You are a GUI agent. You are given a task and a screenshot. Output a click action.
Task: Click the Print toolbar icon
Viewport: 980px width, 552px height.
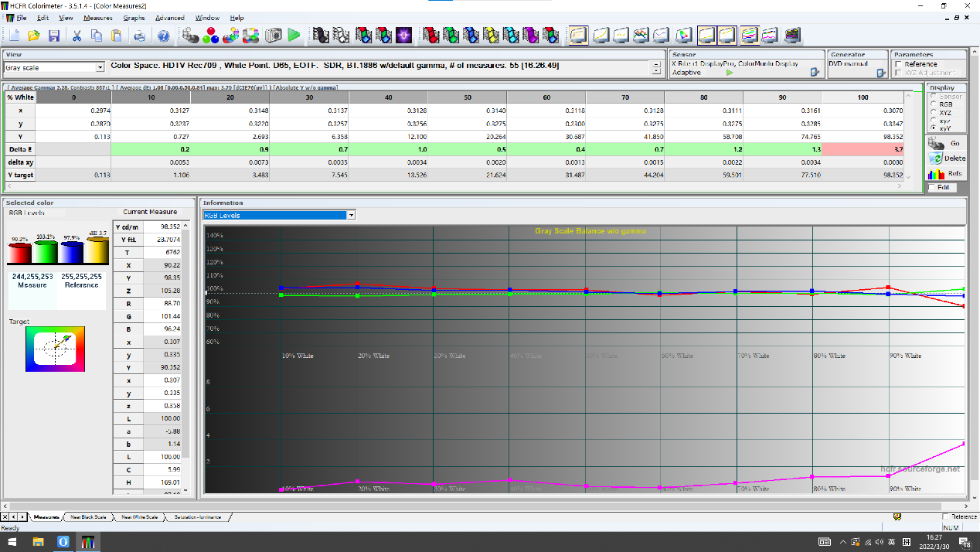click(x=139, y=36)
